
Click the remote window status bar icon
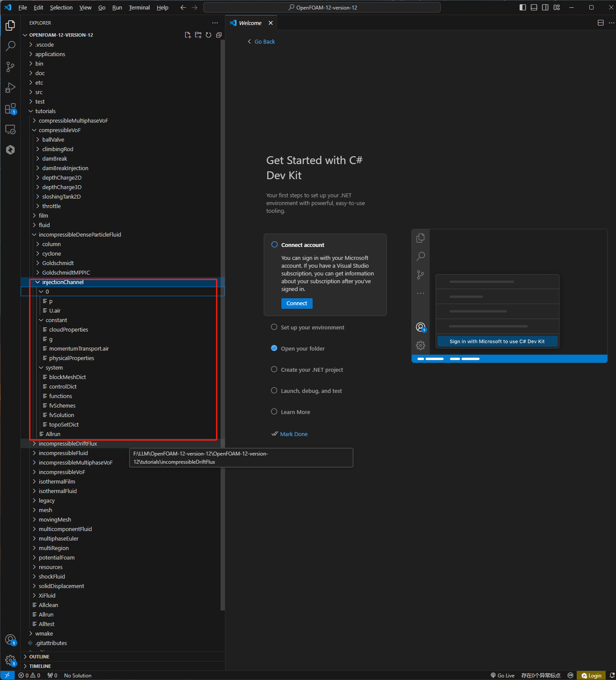(7, 675)
